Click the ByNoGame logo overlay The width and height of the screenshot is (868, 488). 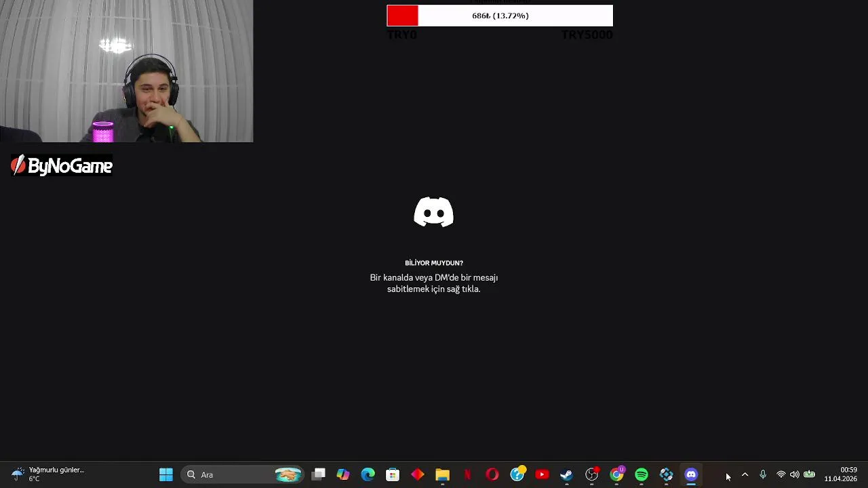coord(62,166)
